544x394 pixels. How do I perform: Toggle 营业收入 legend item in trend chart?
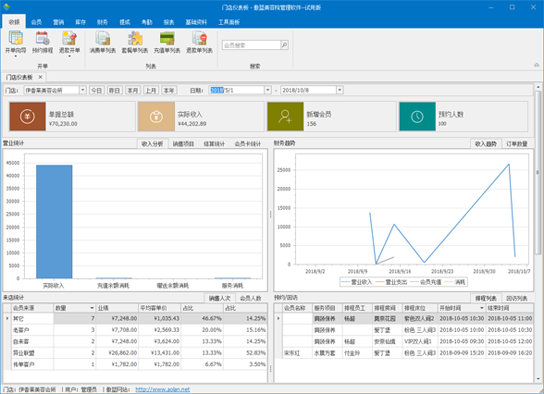356,282
